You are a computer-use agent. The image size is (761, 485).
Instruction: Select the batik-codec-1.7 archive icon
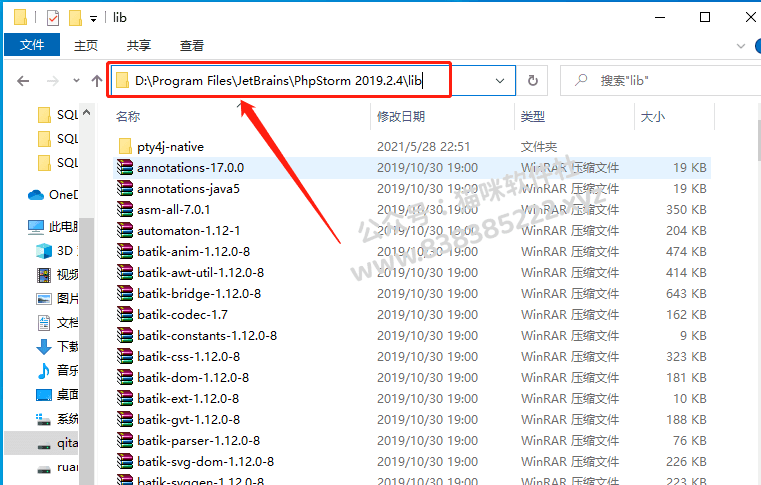pos(125,314)
